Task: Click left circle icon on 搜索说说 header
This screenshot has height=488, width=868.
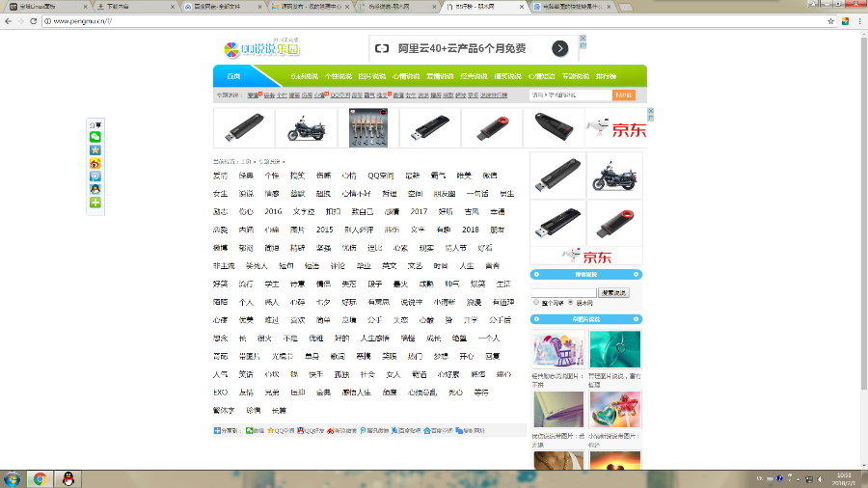Action: (x=536, y=275)
